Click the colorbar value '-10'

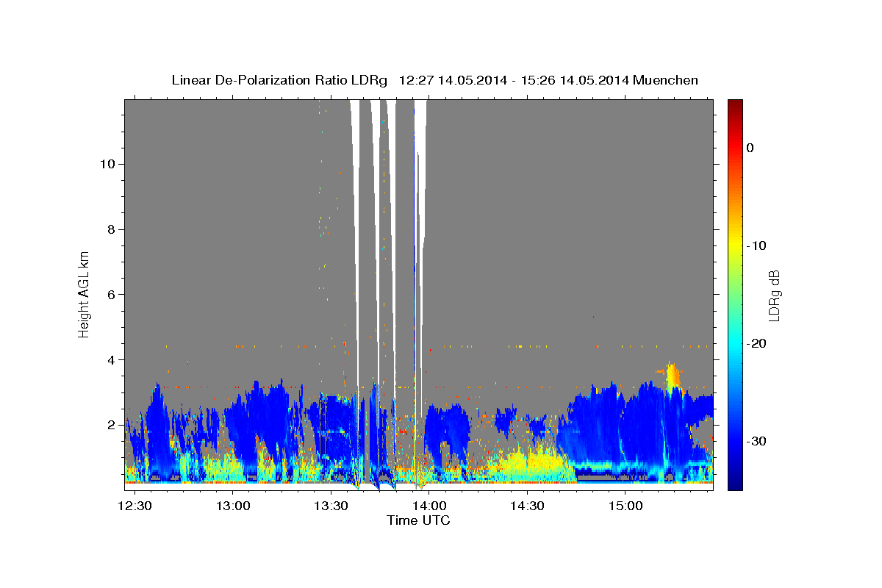(756, 245)
